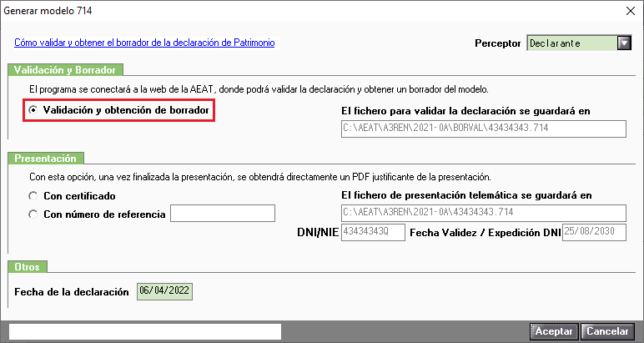This screenshot has width=644, height=343.
Task: Click the DNI/NIE field
Action: pos(373,232)
